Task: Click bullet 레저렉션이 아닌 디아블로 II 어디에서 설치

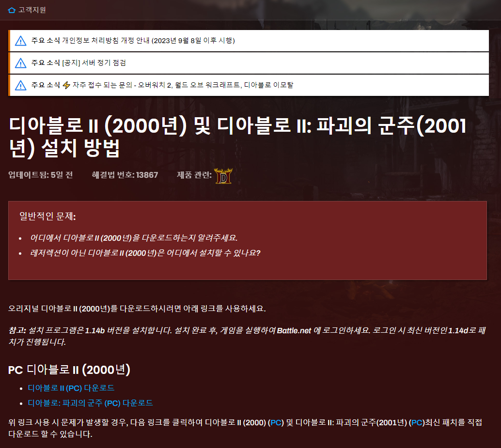Action: [x=145, y=253]
